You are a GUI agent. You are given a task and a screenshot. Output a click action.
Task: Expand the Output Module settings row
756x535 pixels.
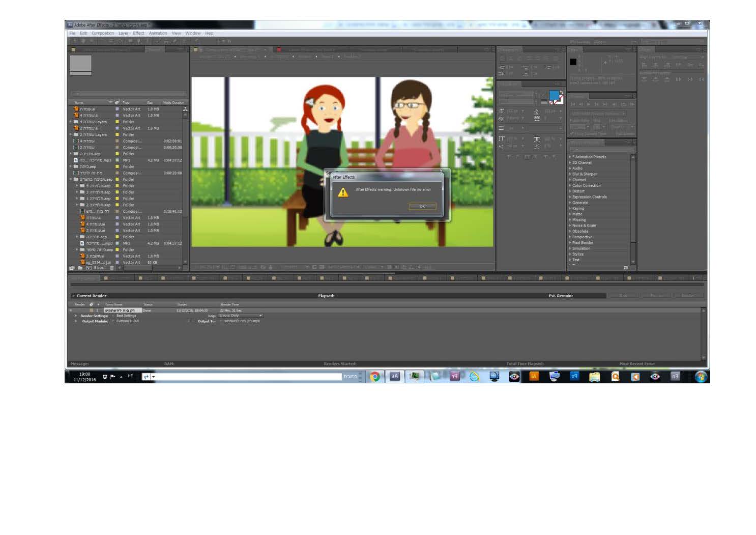pos(76,321)
